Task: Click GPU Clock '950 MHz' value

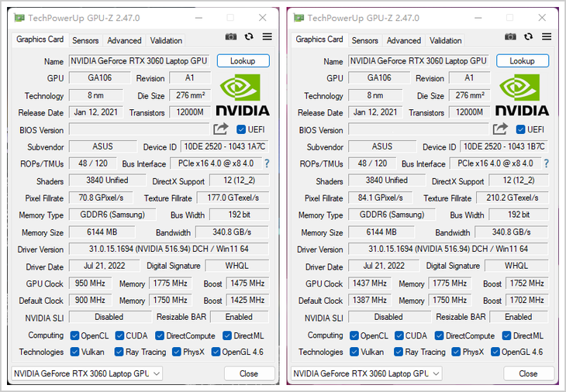Action: point(90,283)
